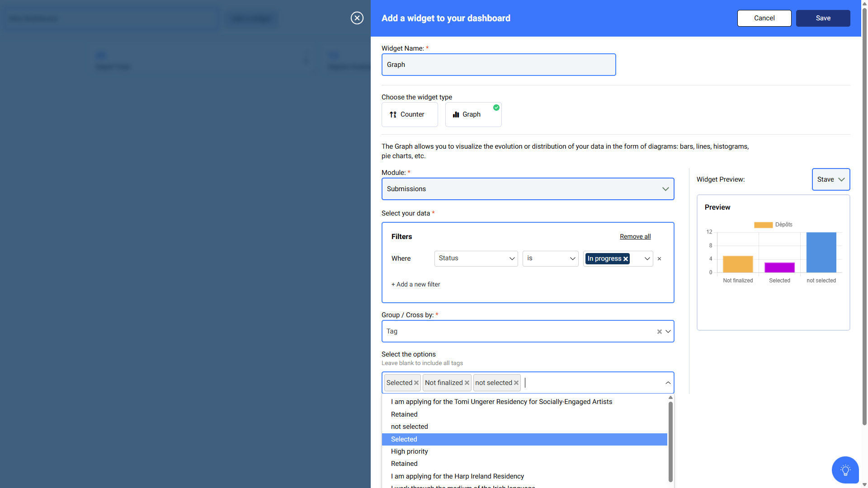
Task: Delete the Status filter row
Action: (x=659, y=259)
